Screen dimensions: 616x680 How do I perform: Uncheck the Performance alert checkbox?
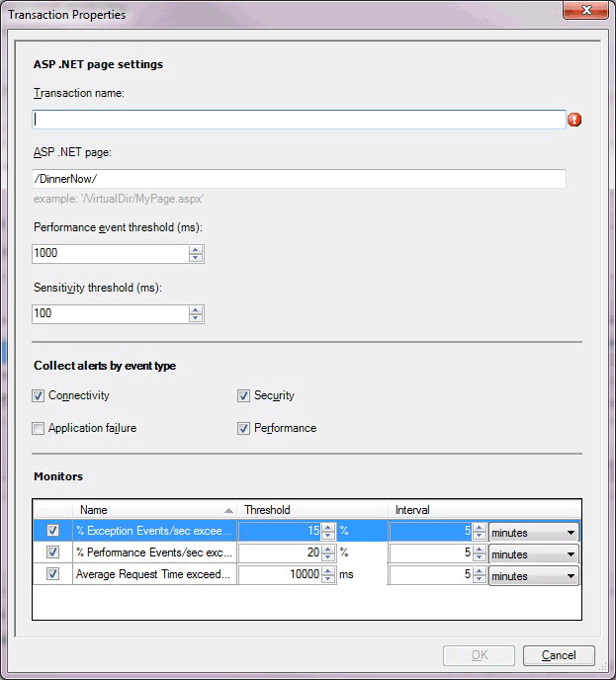click(243, 429)
